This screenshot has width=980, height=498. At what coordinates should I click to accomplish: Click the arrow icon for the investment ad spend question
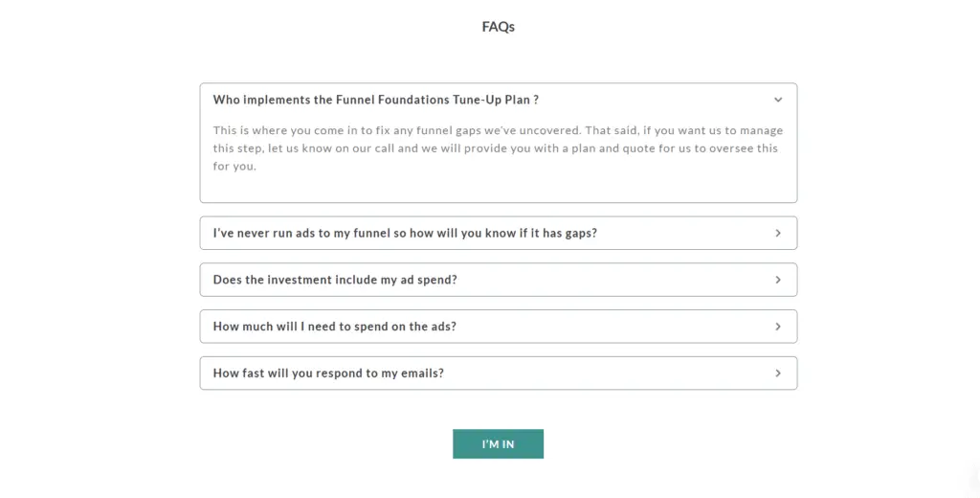click(778, 280)
